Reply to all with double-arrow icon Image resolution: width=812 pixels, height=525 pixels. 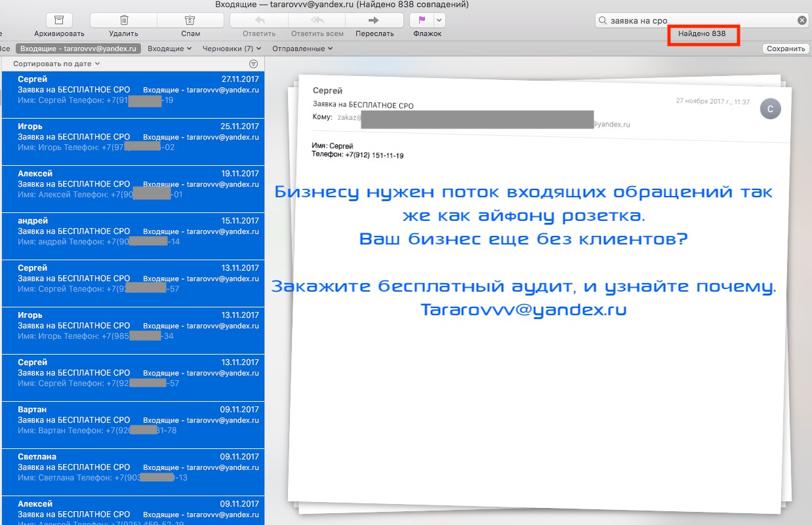pyautogui.click(x=317, y=20)
